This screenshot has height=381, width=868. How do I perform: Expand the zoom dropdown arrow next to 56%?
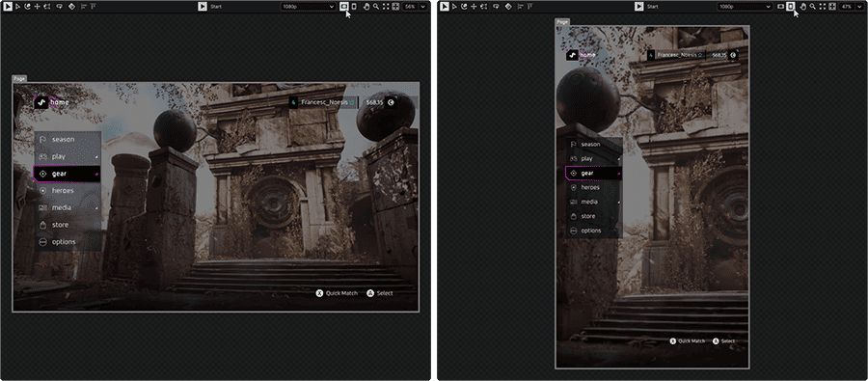click(423, 7)
